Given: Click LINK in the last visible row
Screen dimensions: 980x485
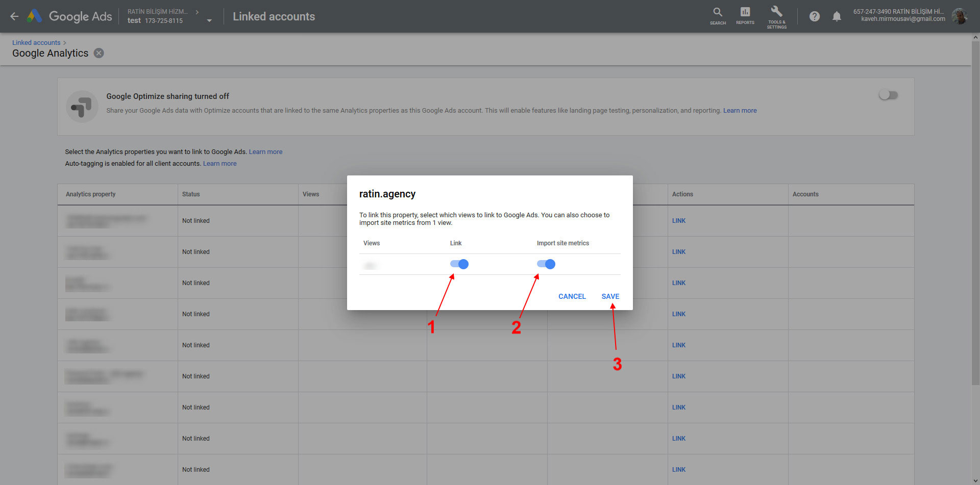Looking at the screenshot, I should coord(678,470).
